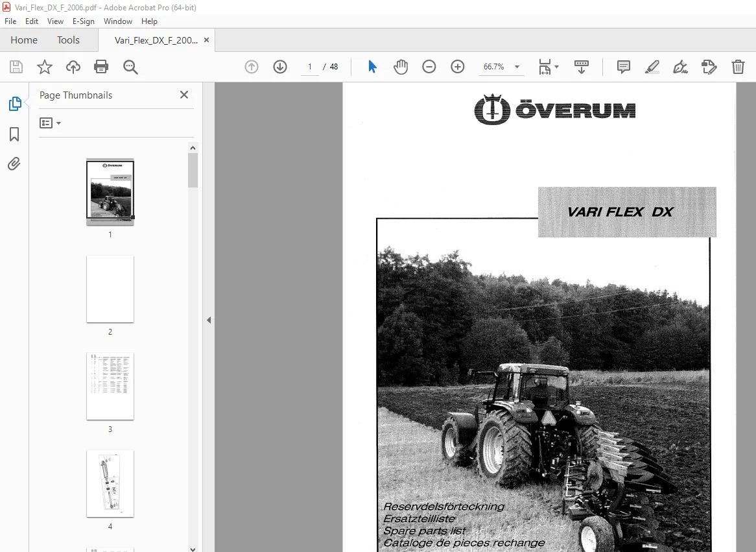Open the Sign document pen tool
The width and height of the screenshot is (756, 552).
[680, 67]
